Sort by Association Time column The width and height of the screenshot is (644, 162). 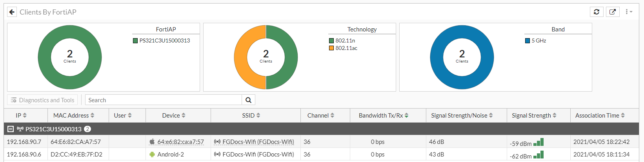pyautogui.click(x=600, y=116)
